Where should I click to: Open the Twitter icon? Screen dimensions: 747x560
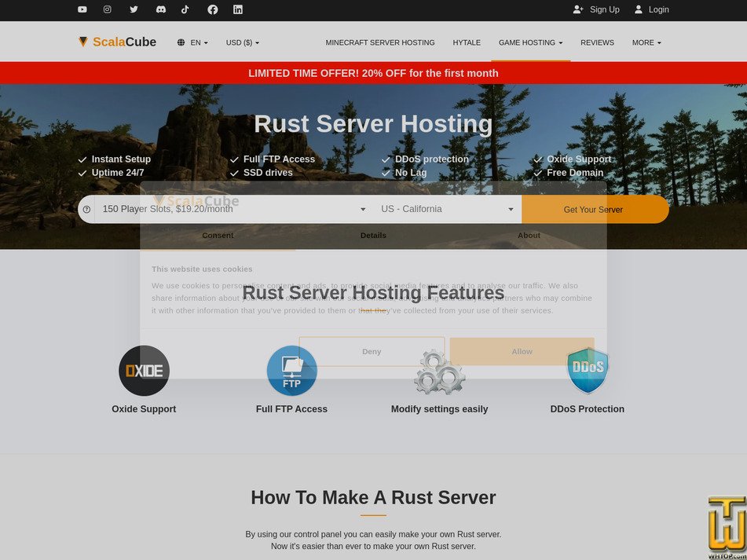pos(134,9)
